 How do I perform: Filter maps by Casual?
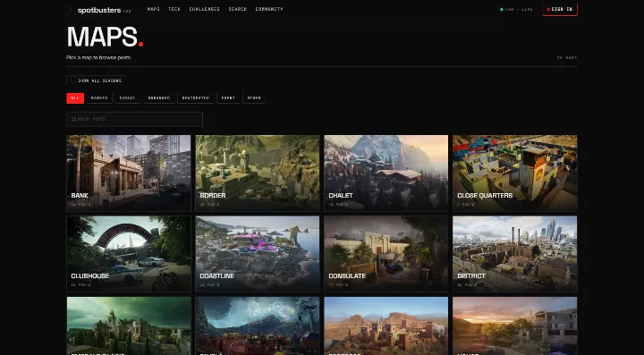(x=128, y=98)
